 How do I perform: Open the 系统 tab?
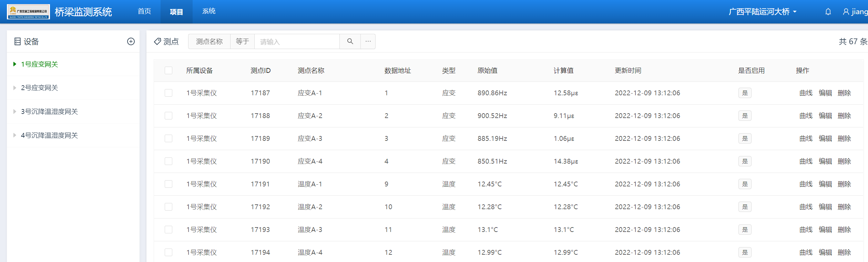pos(209,11)
